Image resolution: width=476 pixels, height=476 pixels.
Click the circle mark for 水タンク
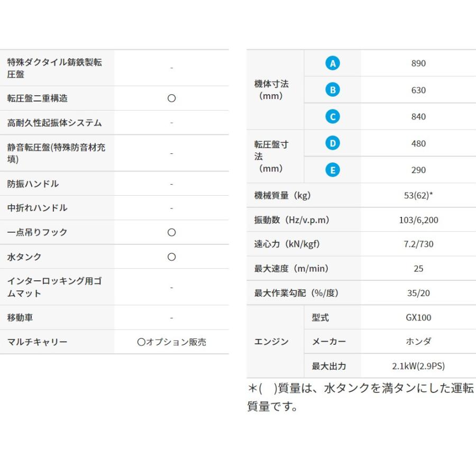point(171,257)
